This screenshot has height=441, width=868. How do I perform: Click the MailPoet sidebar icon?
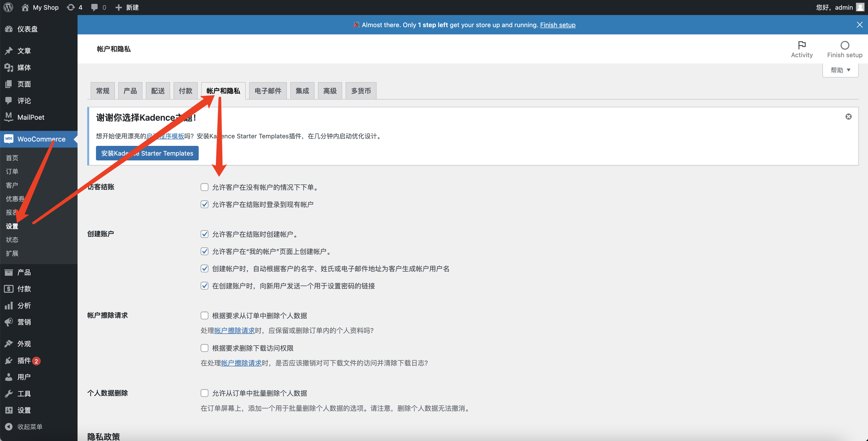(x=8, y=117)
